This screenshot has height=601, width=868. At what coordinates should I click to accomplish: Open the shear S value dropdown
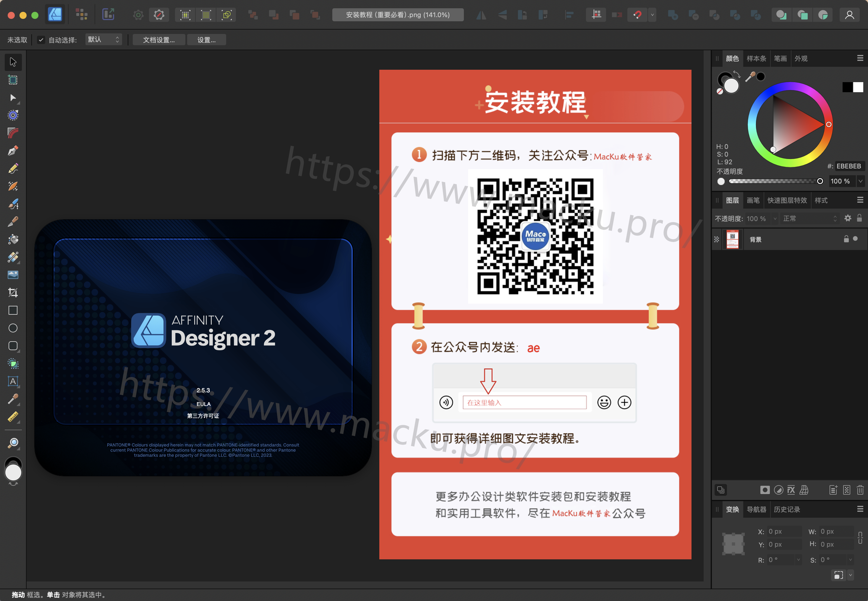[x=850, y=560]
